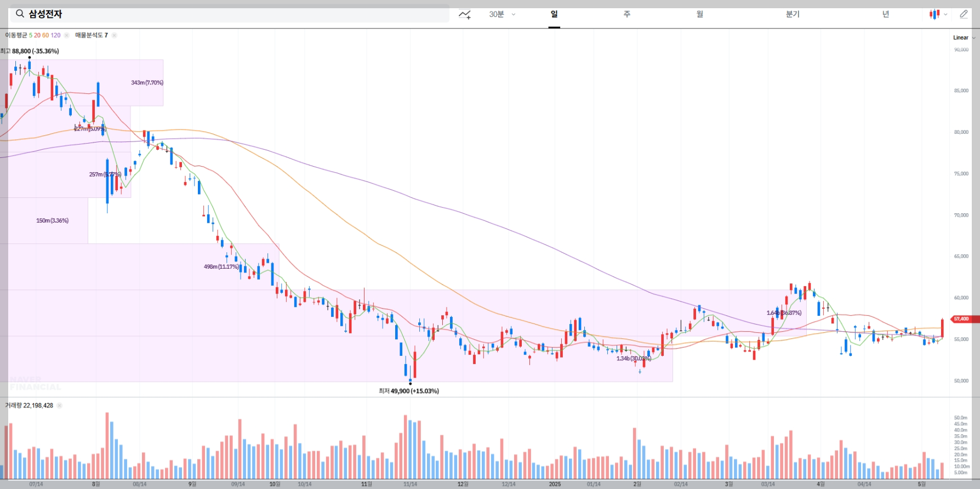
Task: Click the magnifier search icon
Action: [x=20, y=14]
